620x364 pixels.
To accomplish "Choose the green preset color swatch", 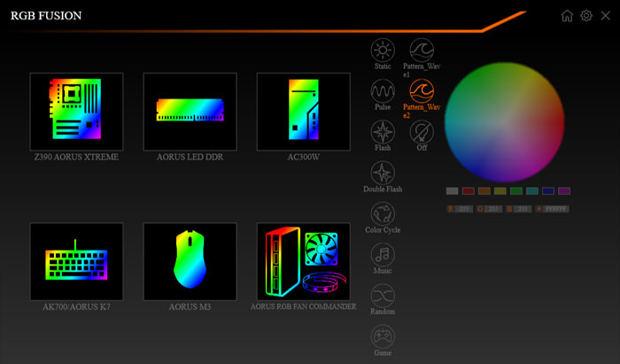I will coord(516,191).
